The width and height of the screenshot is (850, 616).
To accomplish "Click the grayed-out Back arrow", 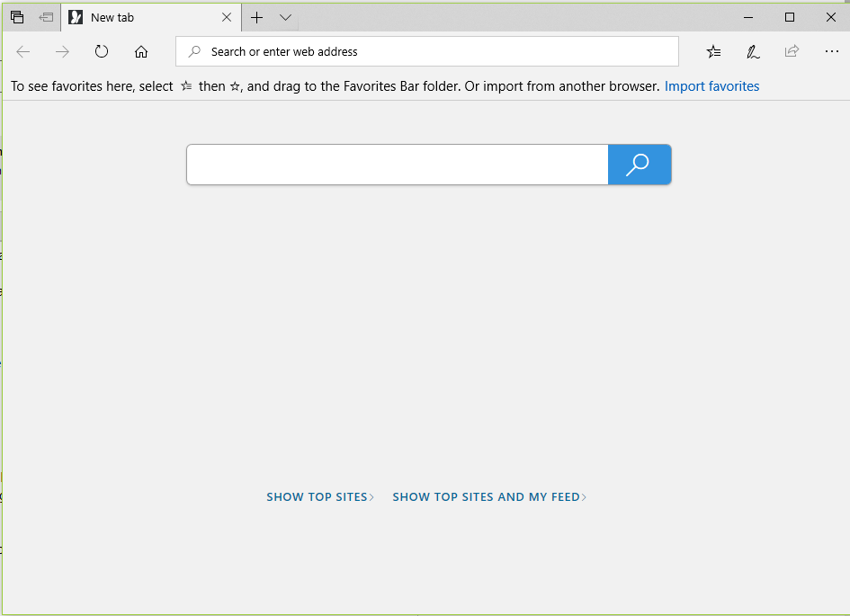I will click(x=22, y=51).
